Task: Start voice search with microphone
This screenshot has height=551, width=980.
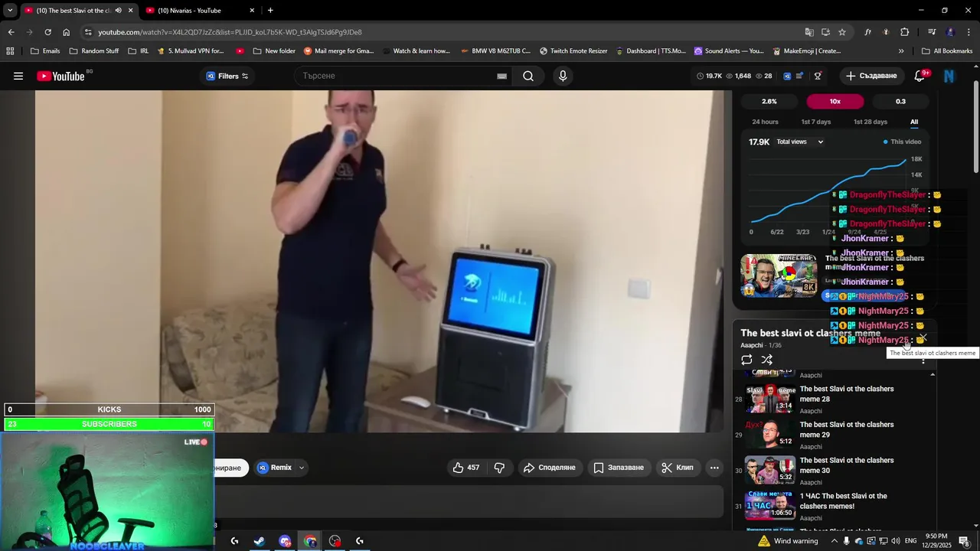Action: pos(563,76)
